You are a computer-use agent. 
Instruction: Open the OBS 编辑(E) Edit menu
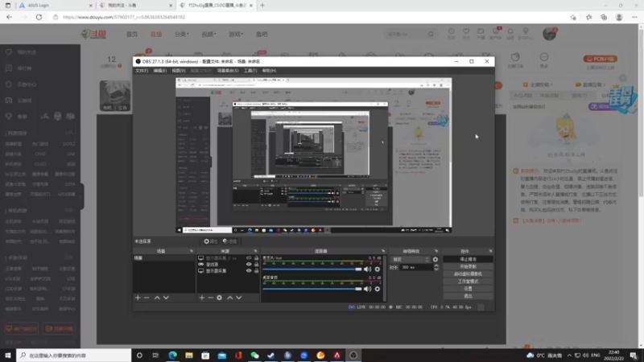pos(159,71)
